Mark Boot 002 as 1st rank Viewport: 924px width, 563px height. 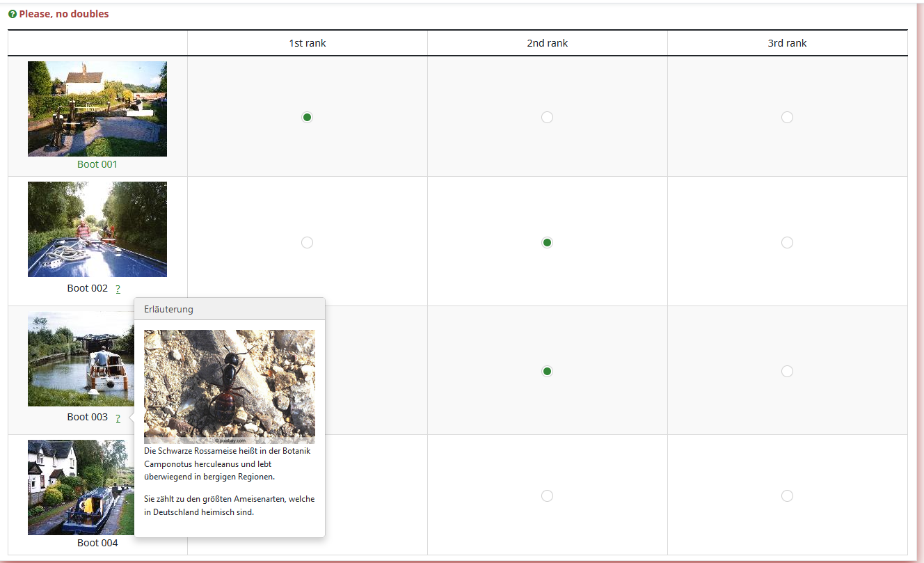(x=307, y=242)
